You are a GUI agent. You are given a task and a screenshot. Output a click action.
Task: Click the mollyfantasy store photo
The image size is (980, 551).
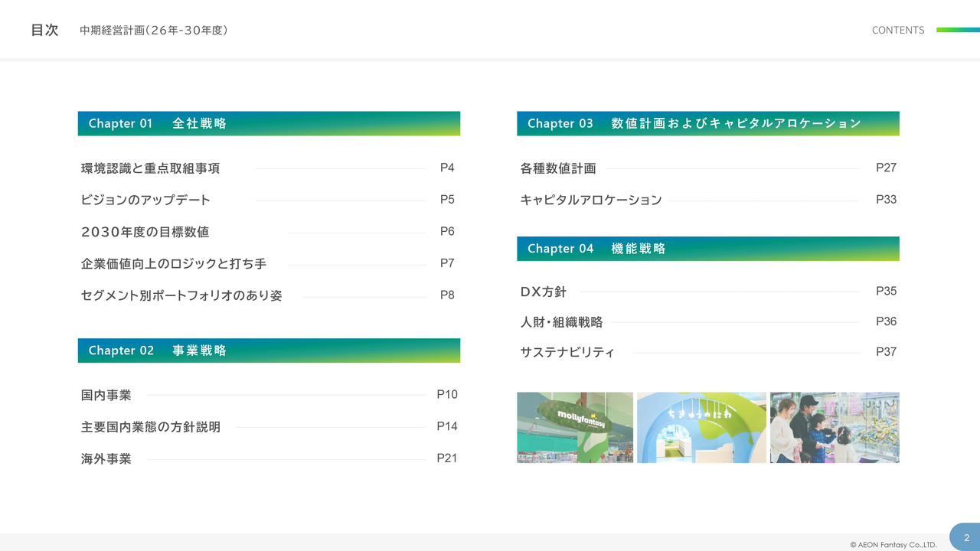[575, 427]
